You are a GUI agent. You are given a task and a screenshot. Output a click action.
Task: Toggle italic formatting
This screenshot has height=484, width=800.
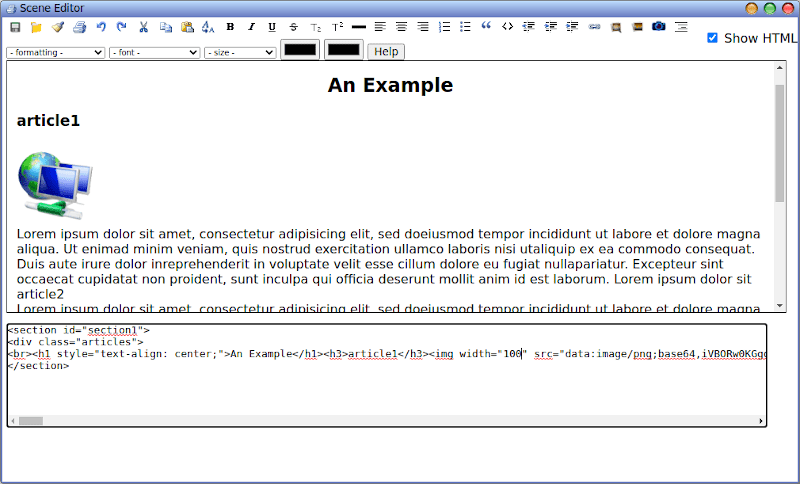pyautogui.click(x=251, y=27)
